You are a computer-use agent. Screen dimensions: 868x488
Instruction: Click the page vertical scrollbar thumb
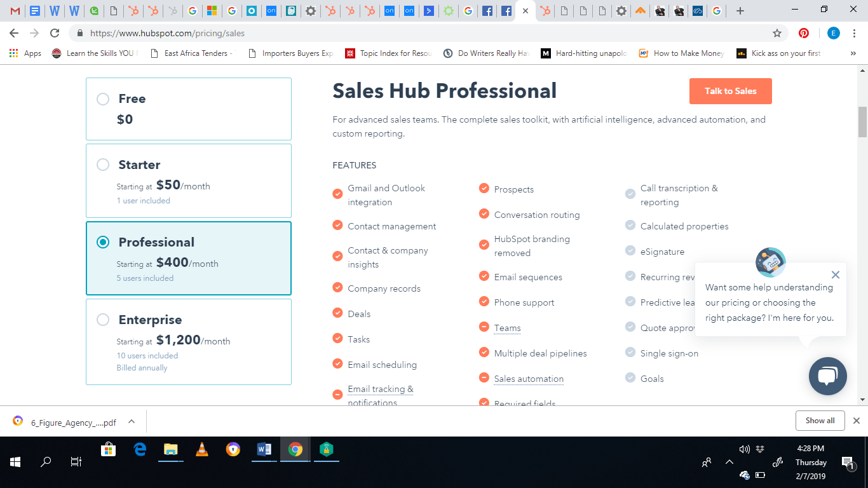tap(862, 122)
